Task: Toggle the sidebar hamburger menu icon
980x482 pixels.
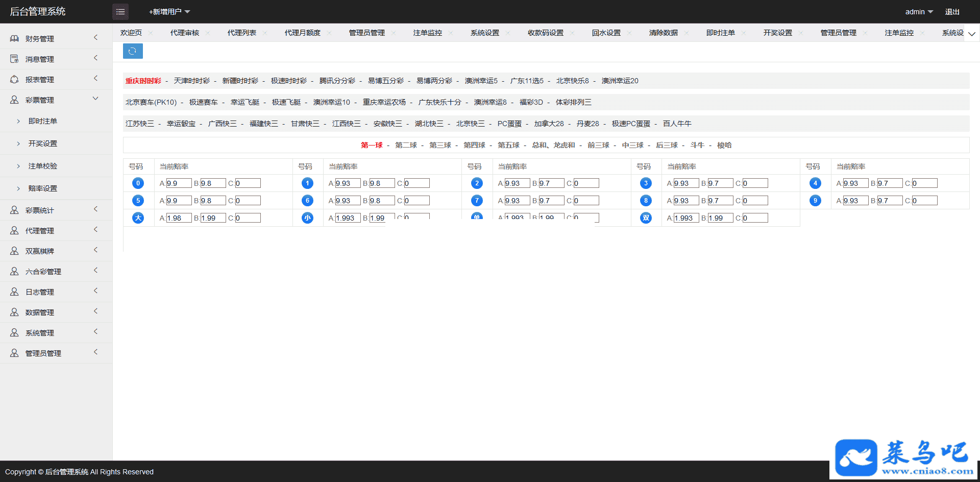Action: (120, 12)
